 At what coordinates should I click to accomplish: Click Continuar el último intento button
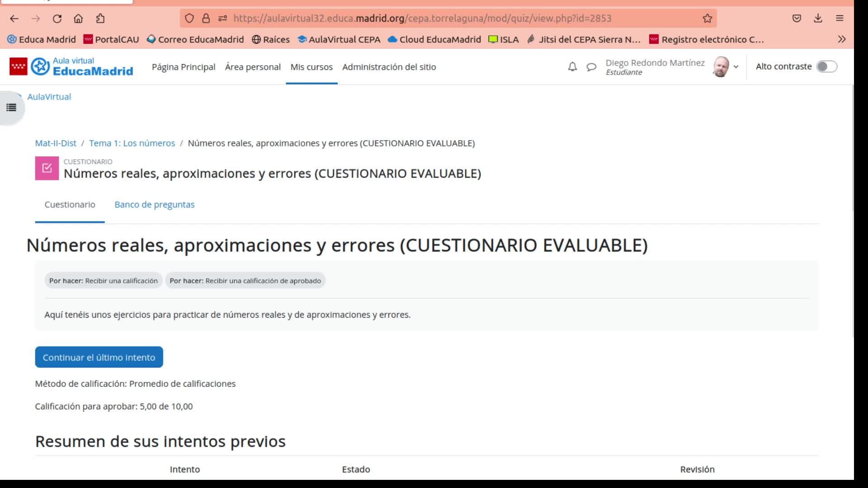point(99,357)
